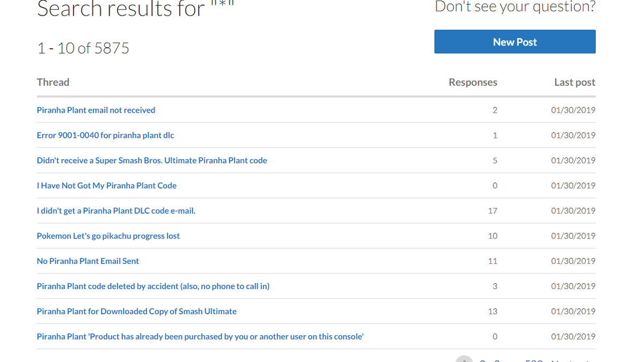The image size is (644, 362).
Task: Open 'Piranha Plant email not received' thread
Action: 96,110
